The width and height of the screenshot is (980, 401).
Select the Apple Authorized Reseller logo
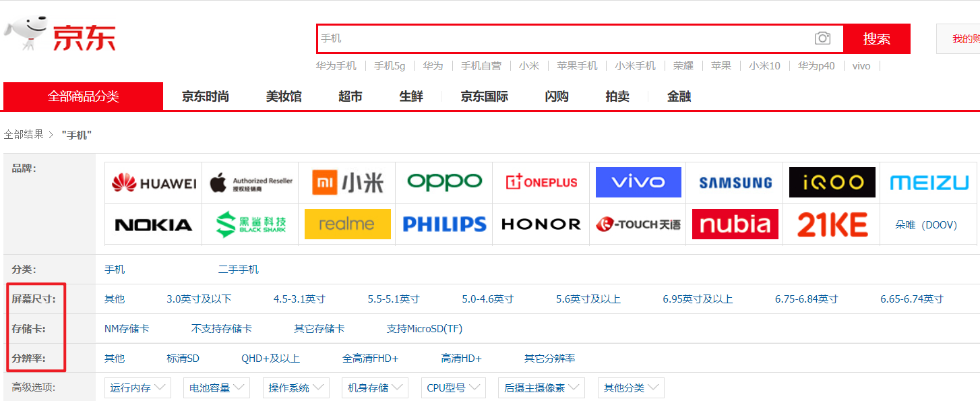tap(251, 183)
